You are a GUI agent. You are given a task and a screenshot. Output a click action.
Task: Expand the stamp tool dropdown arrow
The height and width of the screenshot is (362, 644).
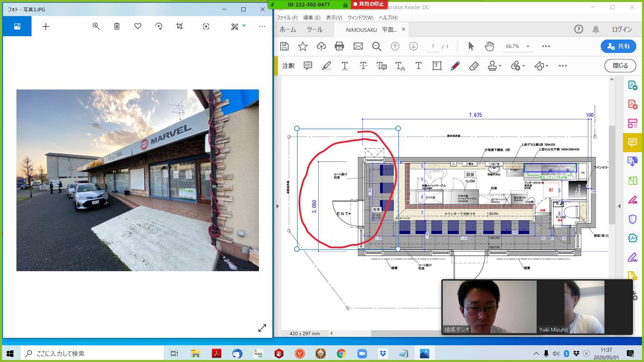tap(500, 66)
